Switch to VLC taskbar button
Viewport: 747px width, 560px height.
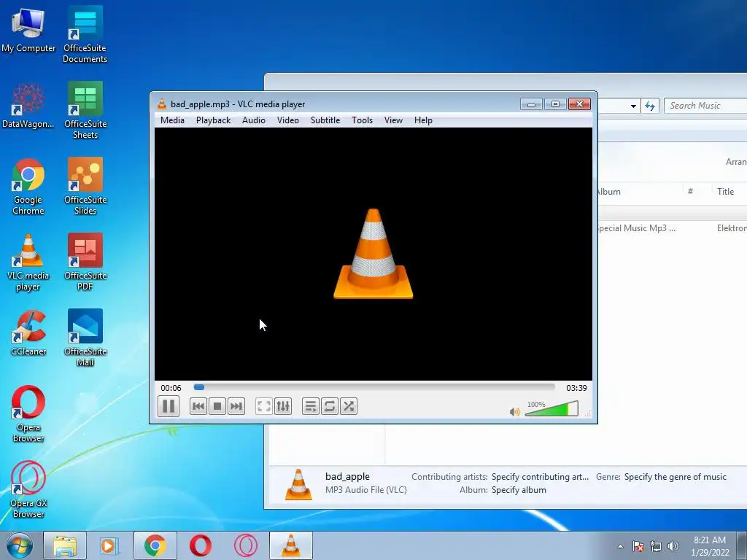(290, 545)
